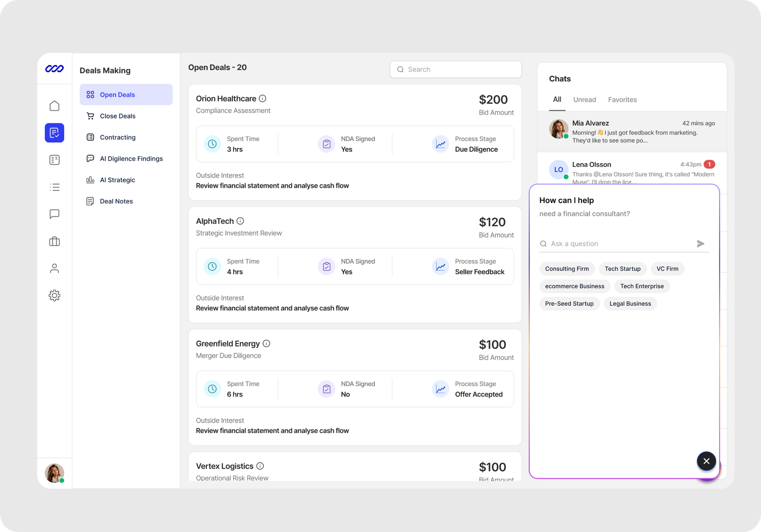761x532 pixels.
Task: Open settings gear in the sidebar
Action: (54, 296)
